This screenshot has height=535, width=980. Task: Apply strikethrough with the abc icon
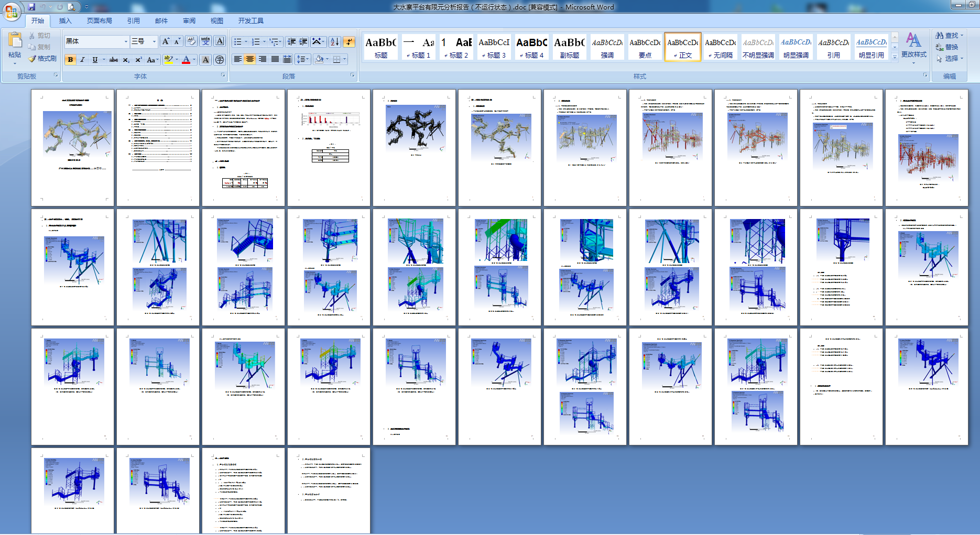coord(114,60)
